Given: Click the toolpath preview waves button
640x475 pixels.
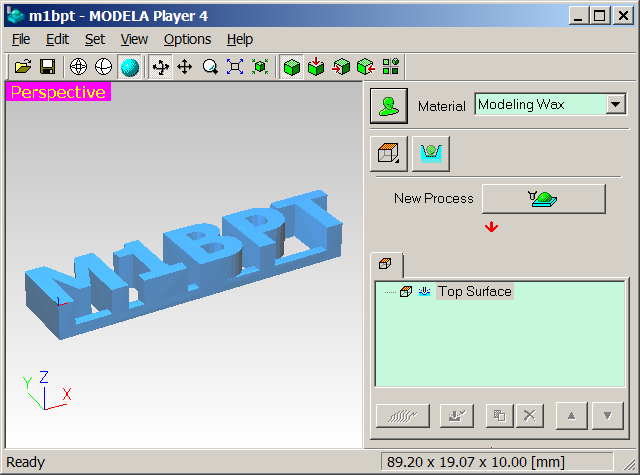Looking at the screenshot, I should pos(403,416).
